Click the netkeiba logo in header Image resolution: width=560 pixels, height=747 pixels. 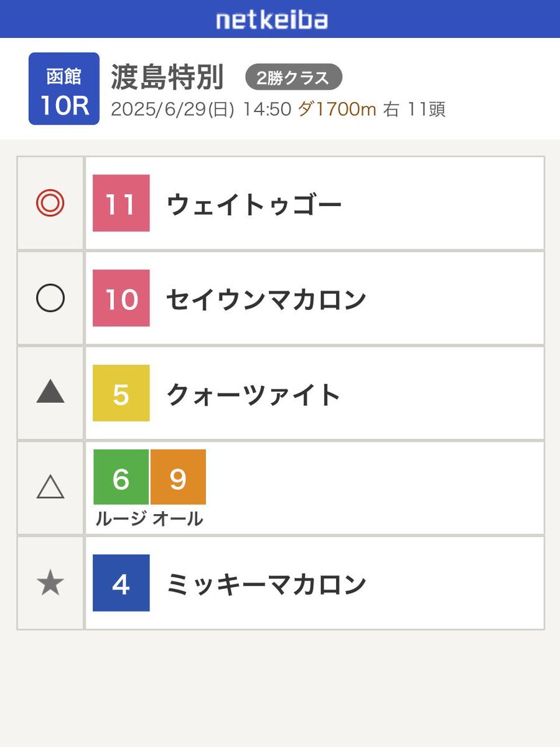272,20
